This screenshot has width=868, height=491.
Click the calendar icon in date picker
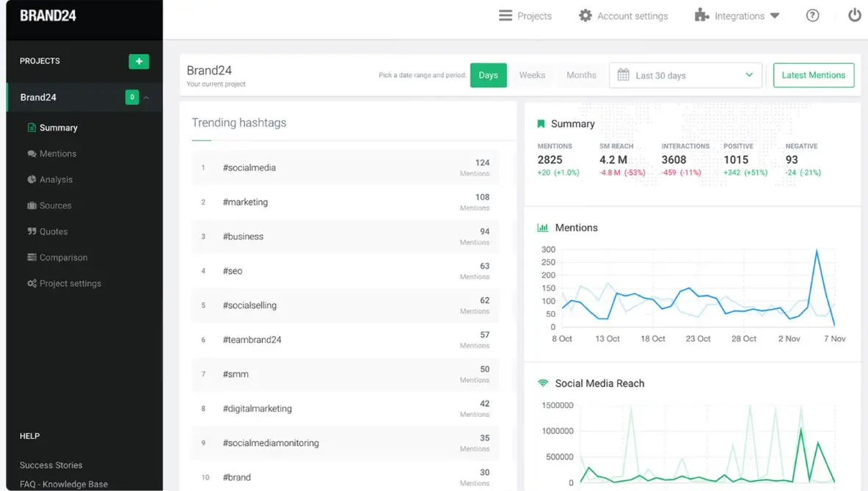pos(623,75)
